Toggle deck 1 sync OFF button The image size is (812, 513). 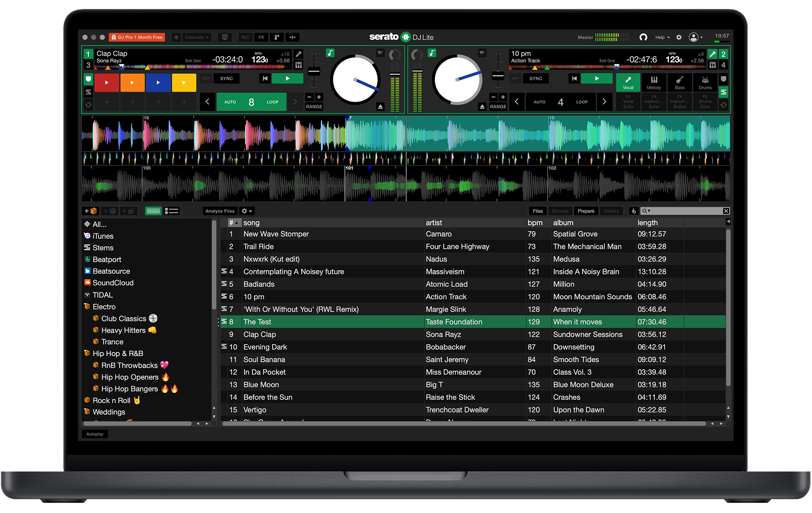pos(206,78)
